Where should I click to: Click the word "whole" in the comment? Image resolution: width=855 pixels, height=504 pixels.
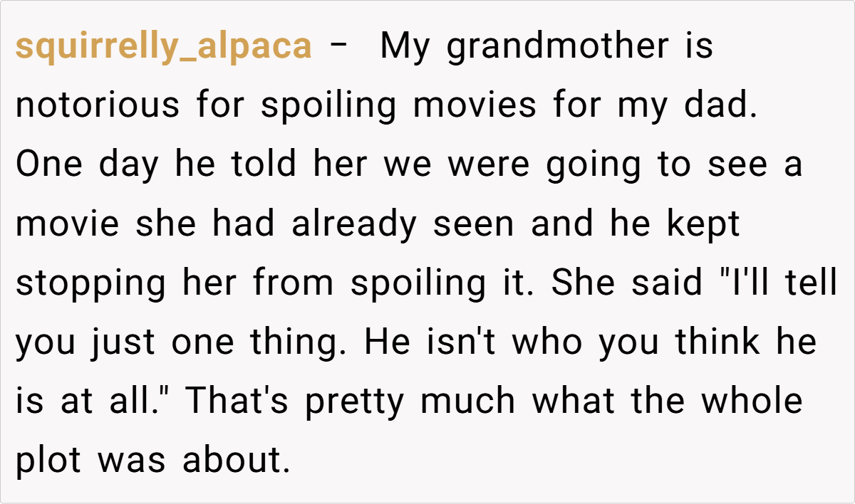pyautogui.click(x=752, y=401)
